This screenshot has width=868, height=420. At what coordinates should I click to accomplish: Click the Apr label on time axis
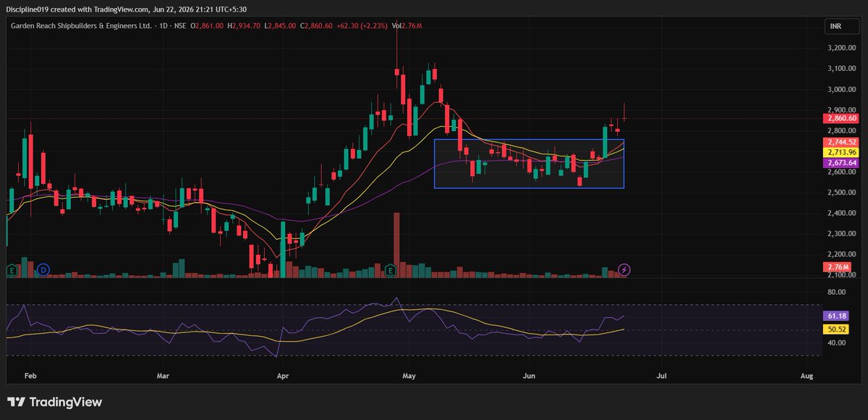pyautogui.click(x=283, y=377)
